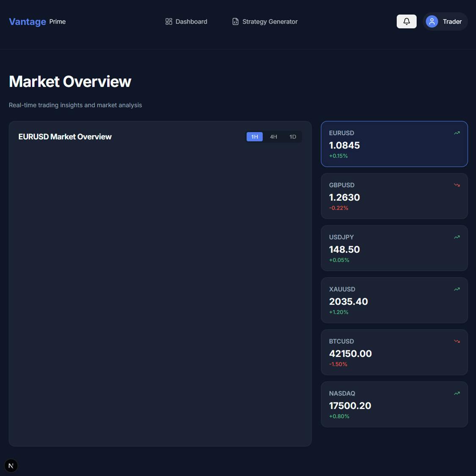Switch chart to 4H timeframe
This screenshot has height=476, width=476.
tap(273, 137)
